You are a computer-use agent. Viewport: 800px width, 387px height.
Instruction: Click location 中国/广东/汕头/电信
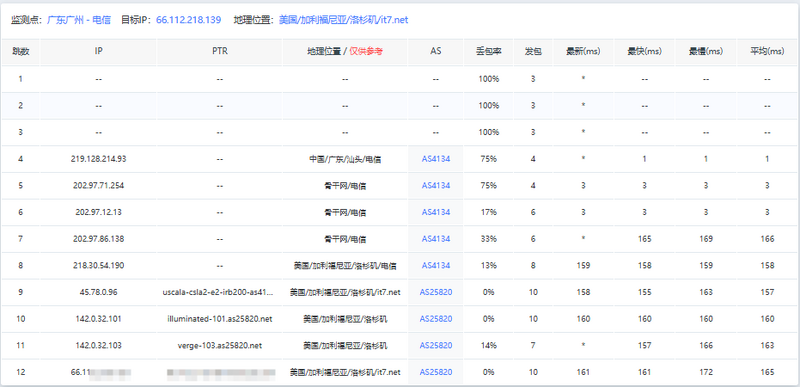tap(345, 159)
